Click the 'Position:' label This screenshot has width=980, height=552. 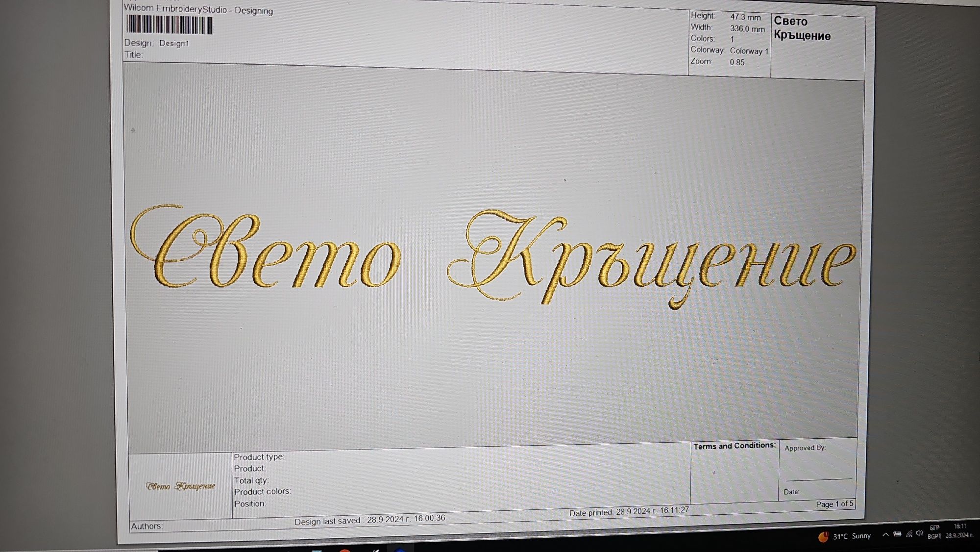250,503
